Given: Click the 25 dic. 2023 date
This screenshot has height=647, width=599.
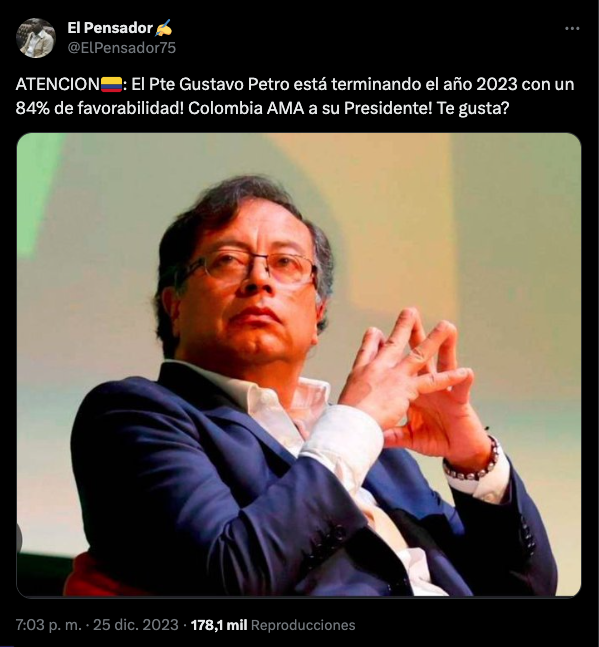Looking at the screenshot, I should [136, 625].
